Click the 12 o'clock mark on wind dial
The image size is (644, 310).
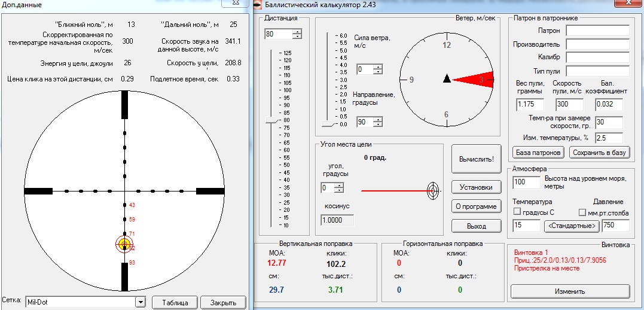tap(446, 45)
